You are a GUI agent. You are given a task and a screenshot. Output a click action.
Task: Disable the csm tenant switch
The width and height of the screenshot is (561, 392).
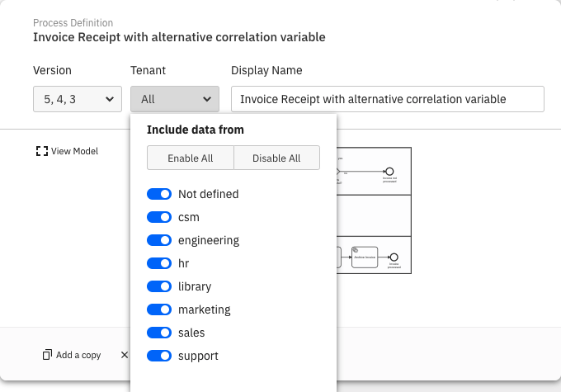click(x=159, y=217)
